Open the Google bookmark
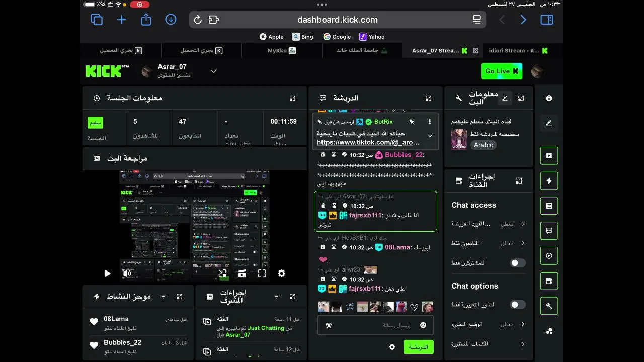 point(337,37)
